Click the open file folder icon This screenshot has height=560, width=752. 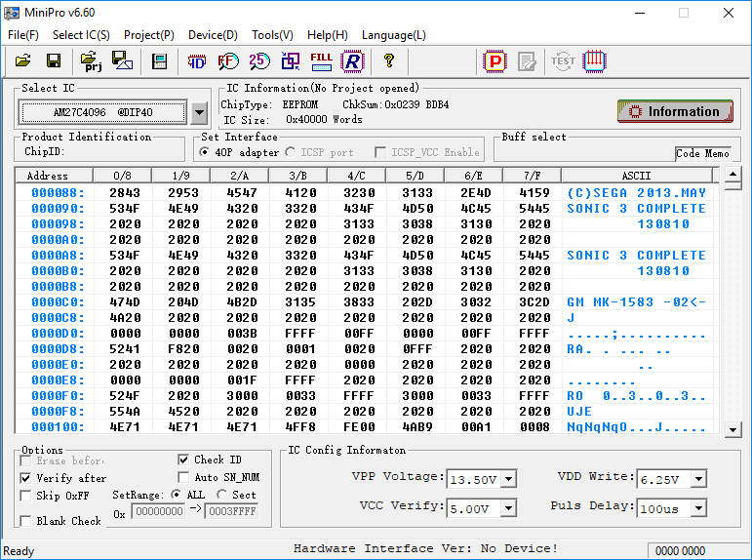(x=23, y=61)
